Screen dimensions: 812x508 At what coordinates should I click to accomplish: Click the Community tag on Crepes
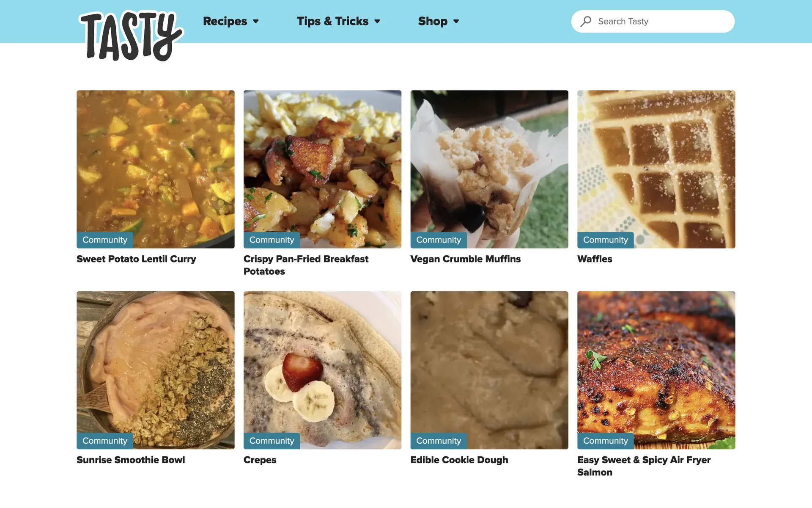272,441
